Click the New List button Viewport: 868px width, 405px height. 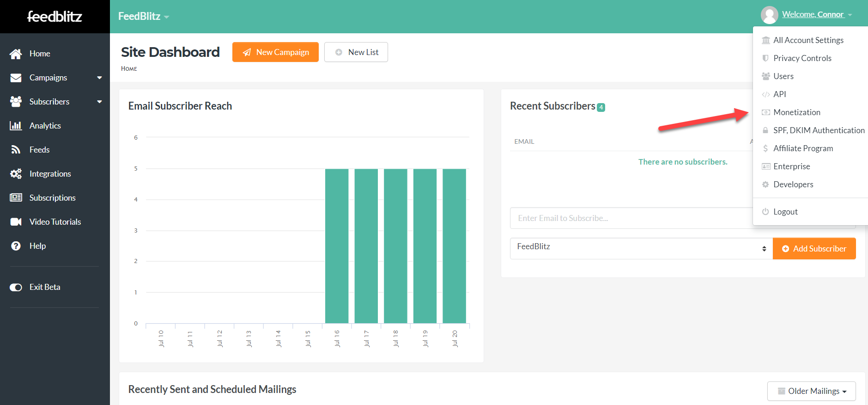click(x=356, y=52)
